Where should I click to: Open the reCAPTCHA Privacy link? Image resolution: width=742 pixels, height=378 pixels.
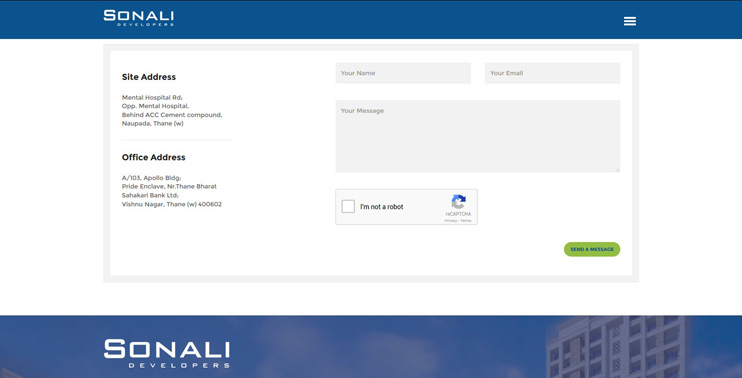pyautogui.click(x=450, y=221)
